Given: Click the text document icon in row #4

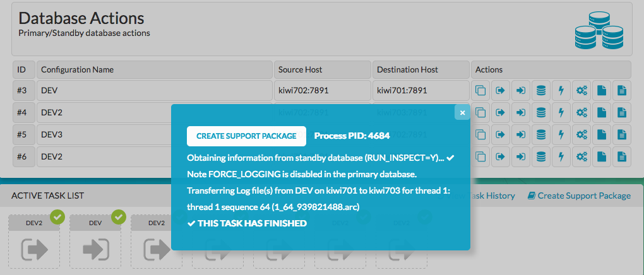Looking at the screenshot, I should click(622, 112).
